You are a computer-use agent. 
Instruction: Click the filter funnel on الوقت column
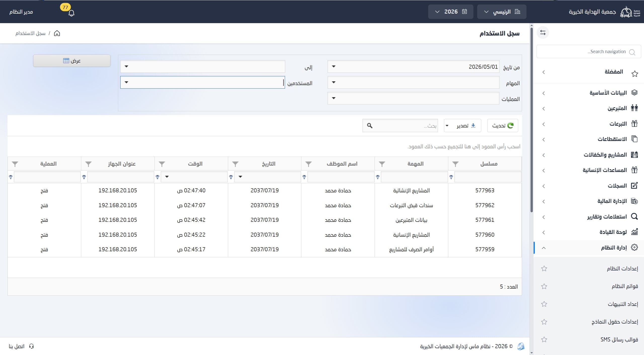pyautogui.click(x=162, y=164)
